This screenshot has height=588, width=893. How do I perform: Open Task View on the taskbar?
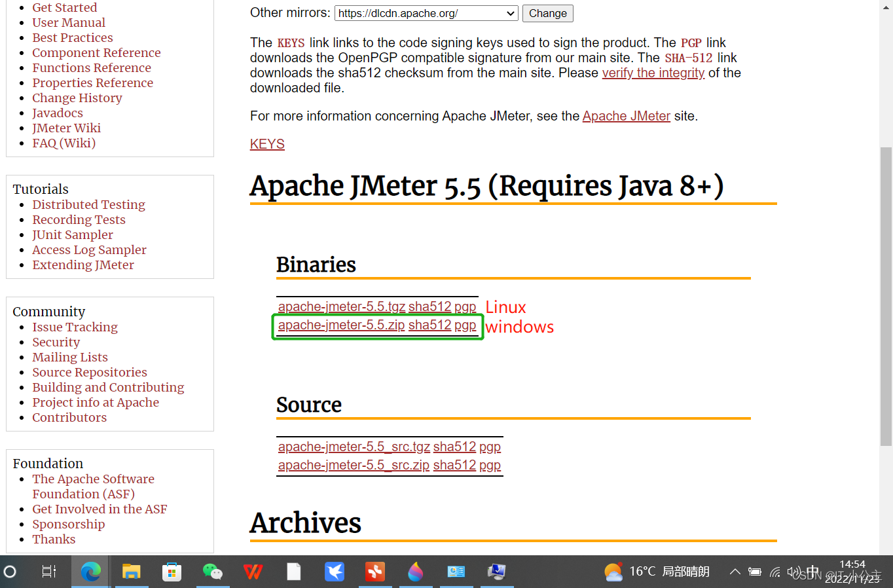[x=49, y=572]
